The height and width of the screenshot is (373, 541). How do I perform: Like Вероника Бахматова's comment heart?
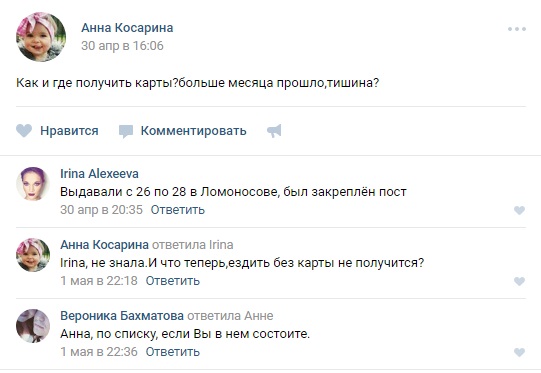click(x=519, y=352)
